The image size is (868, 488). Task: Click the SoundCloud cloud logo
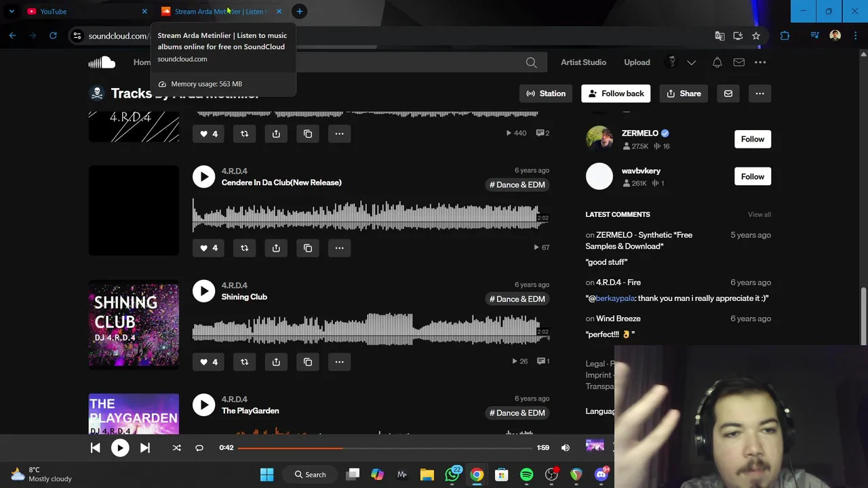(x=102, y=62)
